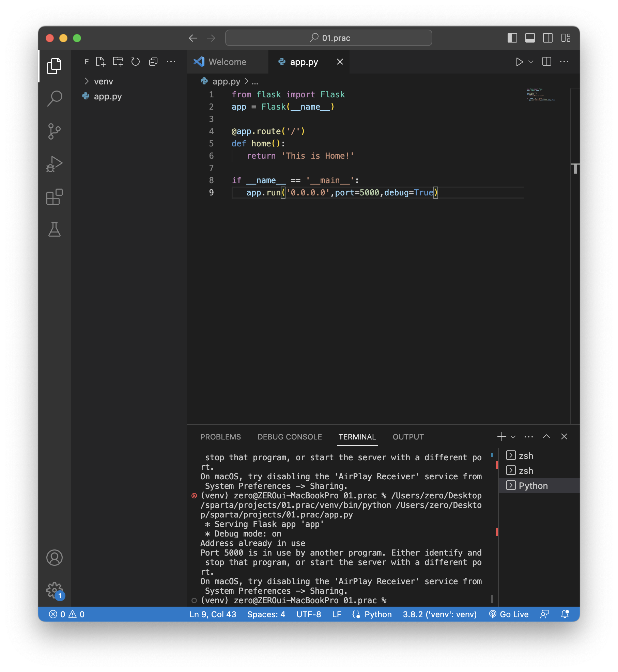The image size is (618, 672).
Task: Close the app.py editor tab
Action: coord(340,62)
